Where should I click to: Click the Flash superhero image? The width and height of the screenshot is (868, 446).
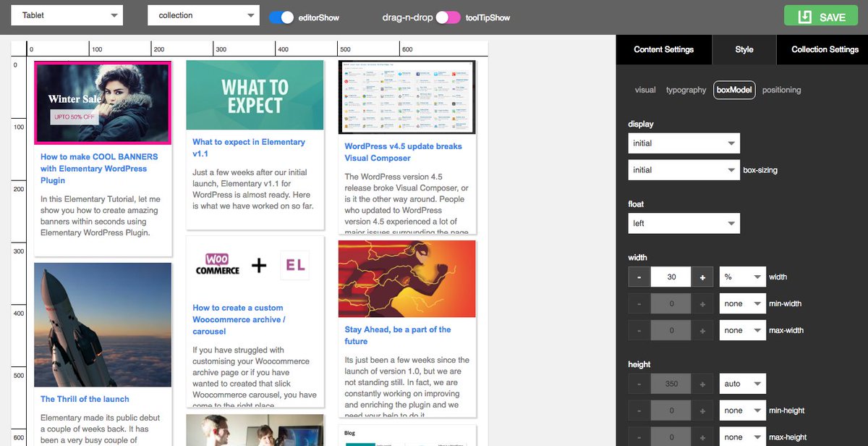click(407, 279)
